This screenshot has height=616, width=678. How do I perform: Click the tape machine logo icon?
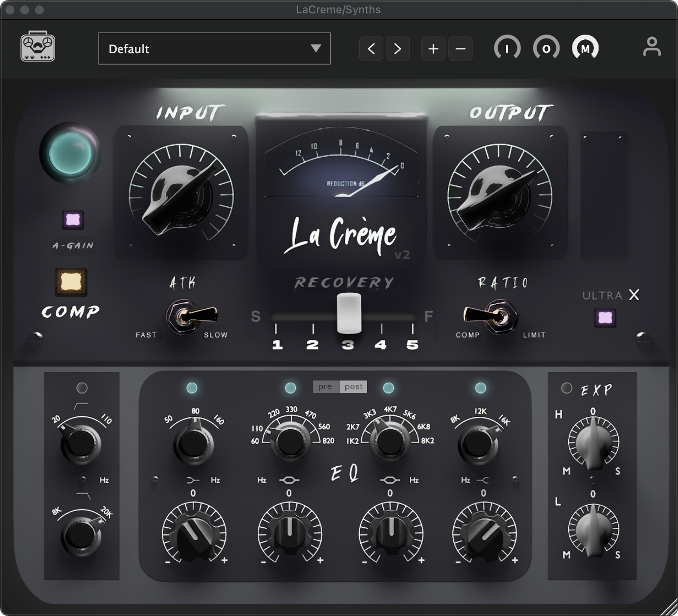(38, 46)
